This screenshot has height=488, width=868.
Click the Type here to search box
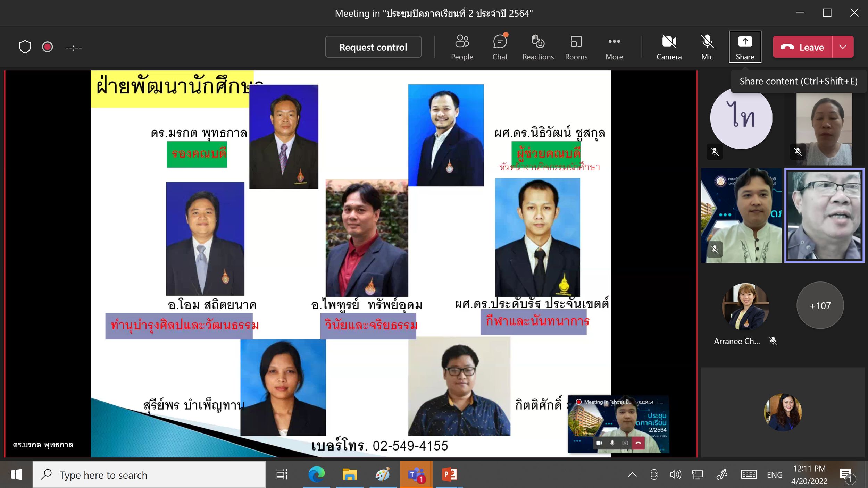tap(149, 475)
